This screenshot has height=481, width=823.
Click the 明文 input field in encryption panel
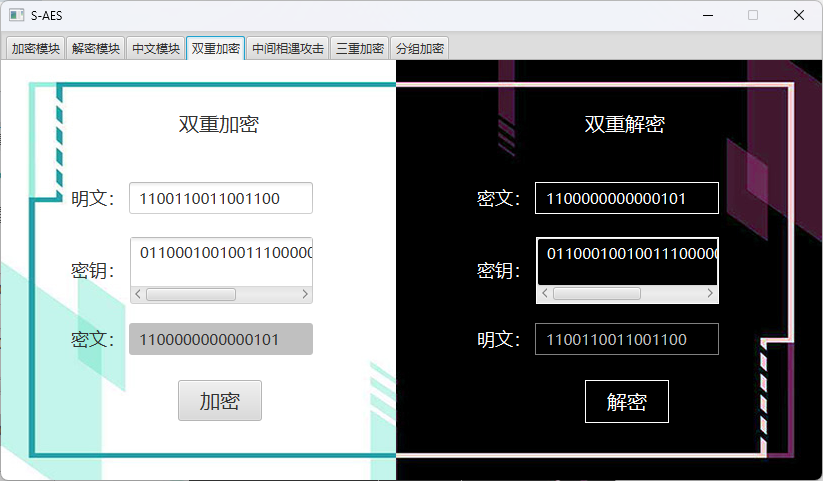pyautogui.click(x=221, y=198)
